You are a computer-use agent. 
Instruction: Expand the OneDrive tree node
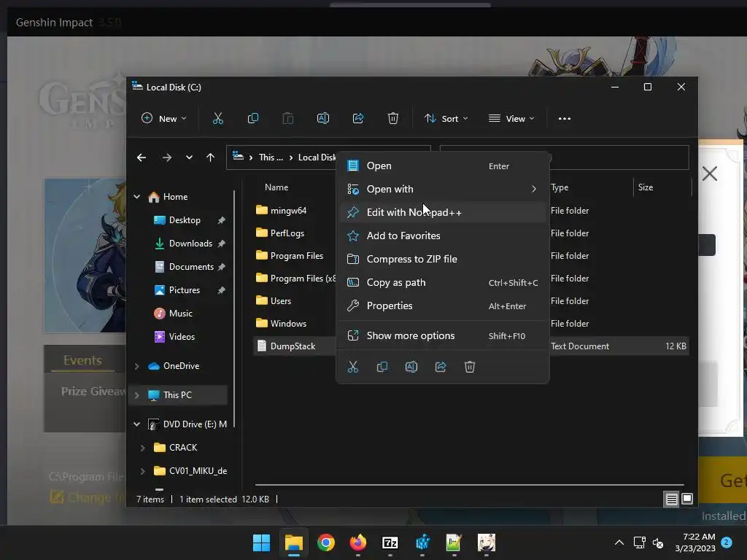tap(136, 366)
